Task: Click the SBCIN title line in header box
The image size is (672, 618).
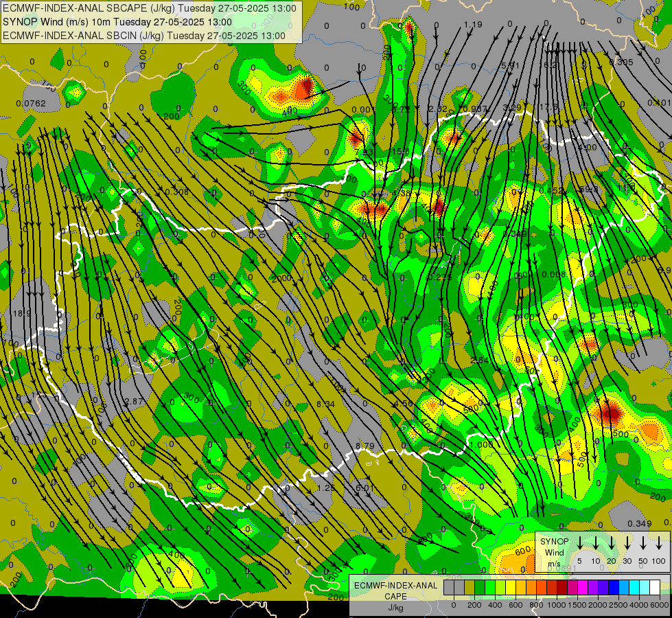Action: click(144, 36)
